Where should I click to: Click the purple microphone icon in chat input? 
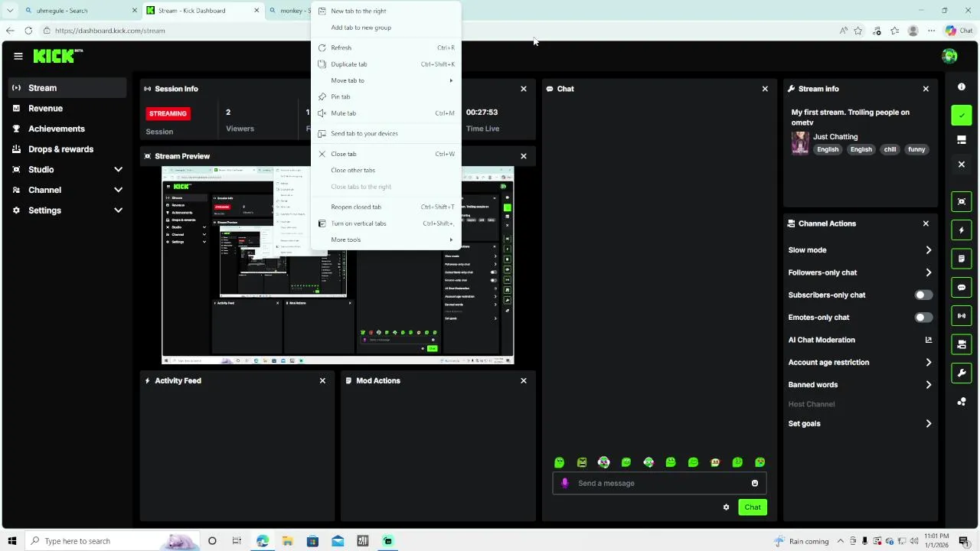[x=565, y=483]
